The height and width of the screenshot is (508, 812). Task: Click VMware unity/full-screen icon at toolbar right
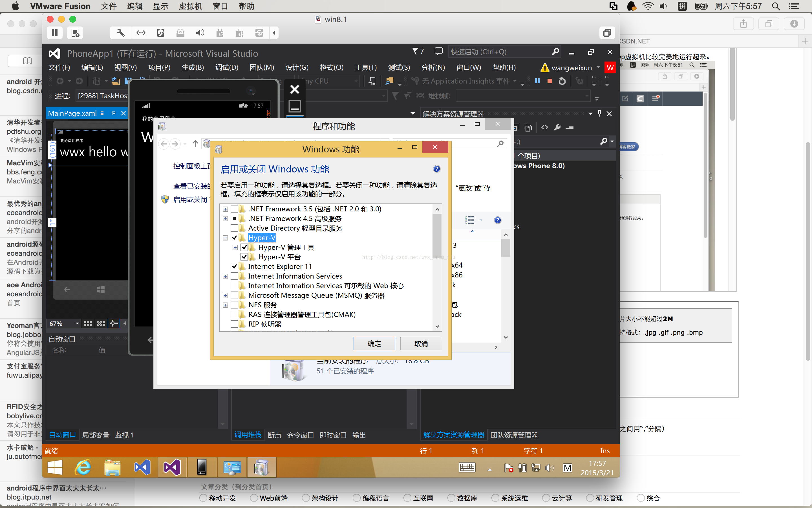pyautogui.click(x=607, y=32)
